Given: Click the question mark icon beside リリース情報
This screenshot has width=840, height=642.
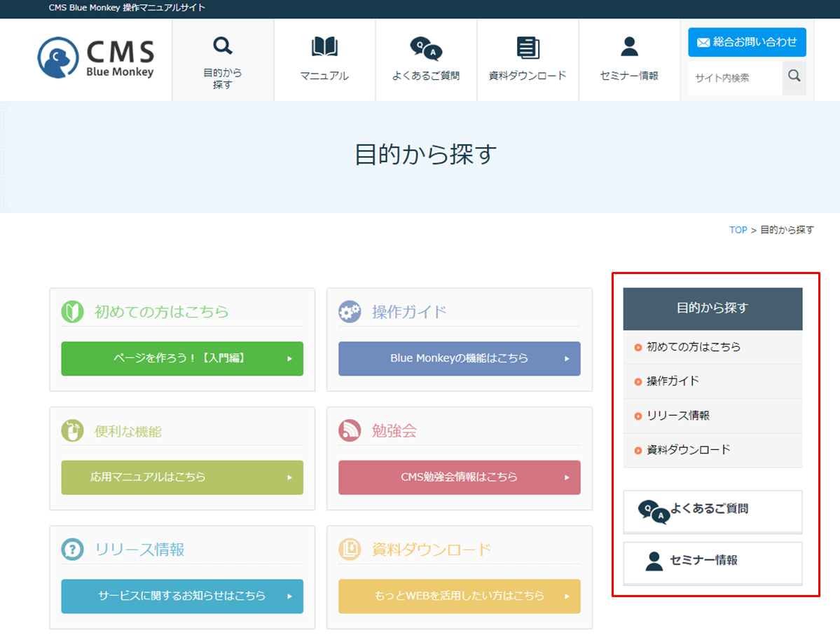Looking at the screenshot, I should (x=72, y=549).
